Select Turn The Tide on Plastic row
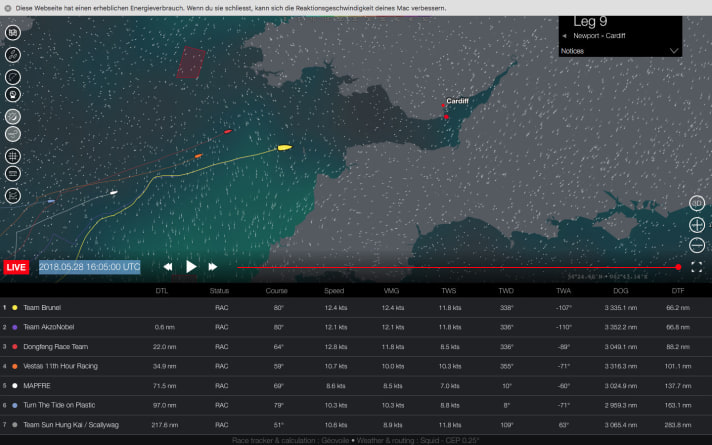Image resolution: width=712 pixels, height=445 pixels. [356, 405]
